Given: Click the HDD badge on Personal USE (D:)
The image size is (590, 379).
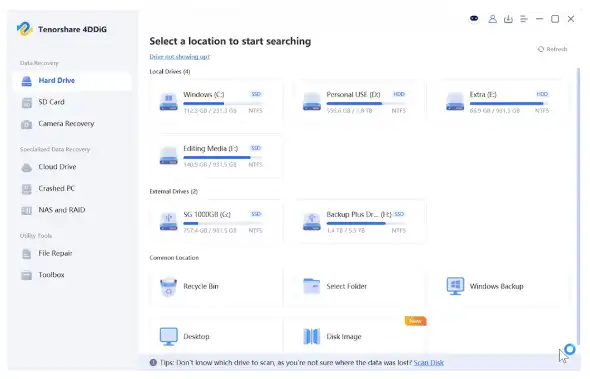Looking at the screenshot, I should click(399, 94).
